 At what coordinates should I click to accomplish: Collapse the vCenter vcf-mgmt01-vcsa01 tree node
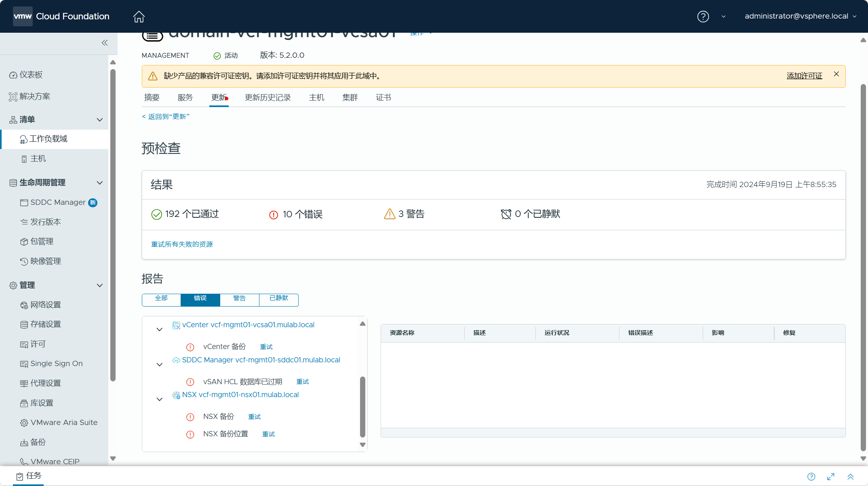pyautogui.click(x=160, y=329)
